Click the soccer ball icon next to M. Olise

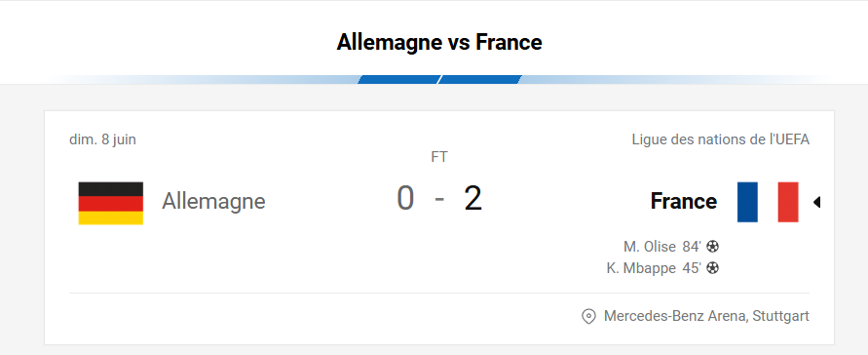pyautogui.click(x=713, y=247)
